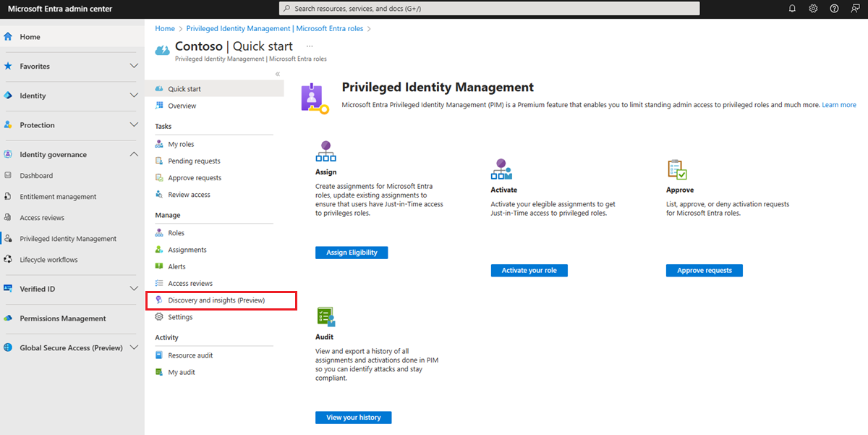Screen dimensions: 868x435
Task: Click the search resources input field
Action: pos(489,8)
